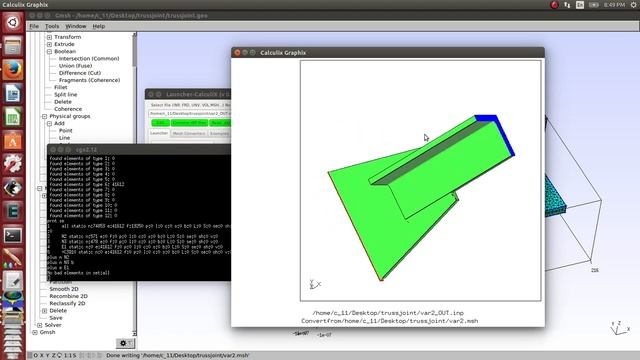
Task: Switch to Mesh Converters tab in Launcher
Action: click(x=189, y=133)
